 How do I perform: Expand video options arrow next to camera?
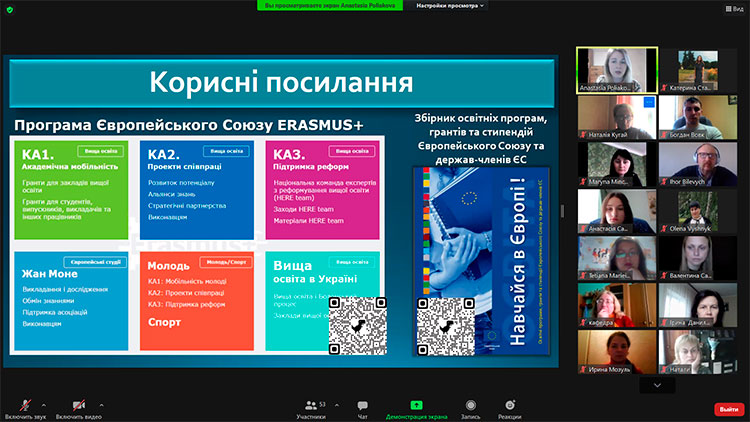[101, 405]
